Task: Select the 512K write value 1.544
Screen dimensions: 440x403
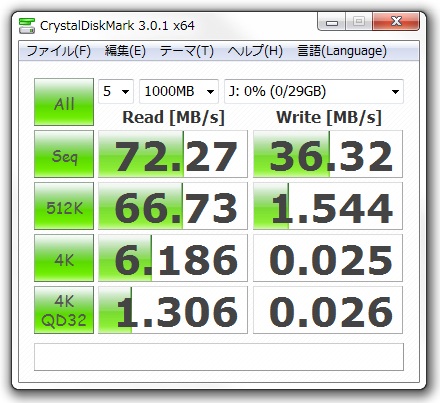Action: point(328,206)
